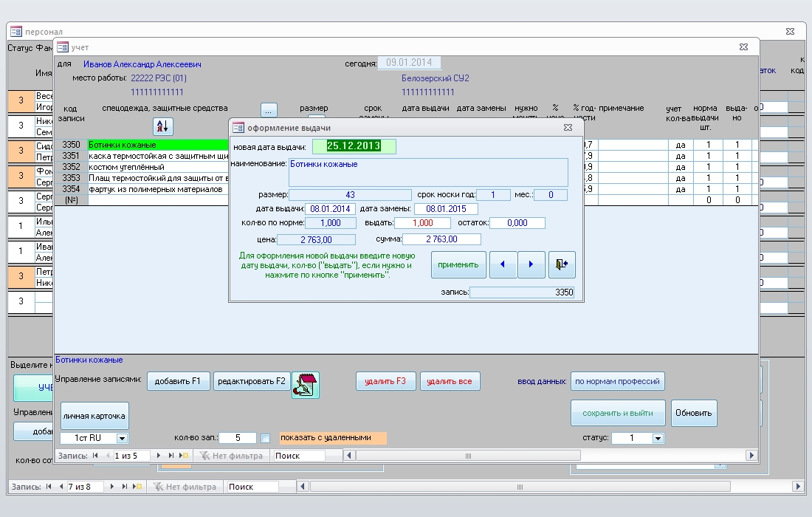Open the личная карточка form

pyautogui.click(x=94, y=416)
